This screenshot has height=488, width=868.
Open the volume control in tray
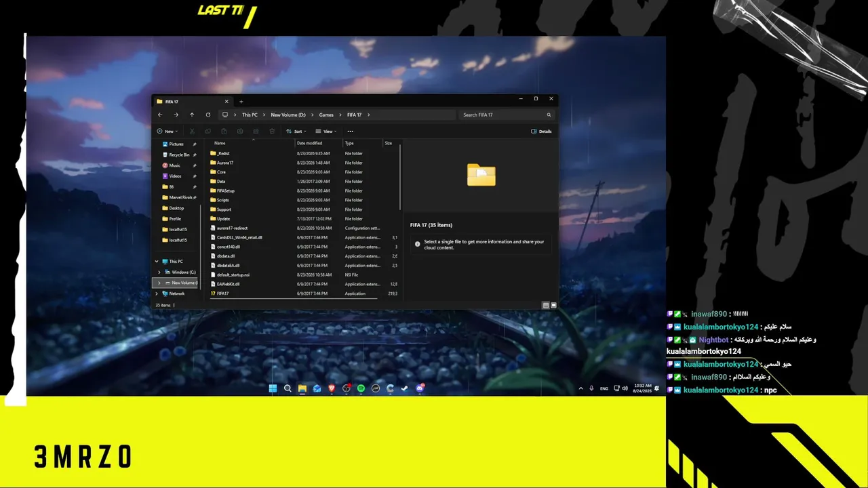[x=625, y=388]
